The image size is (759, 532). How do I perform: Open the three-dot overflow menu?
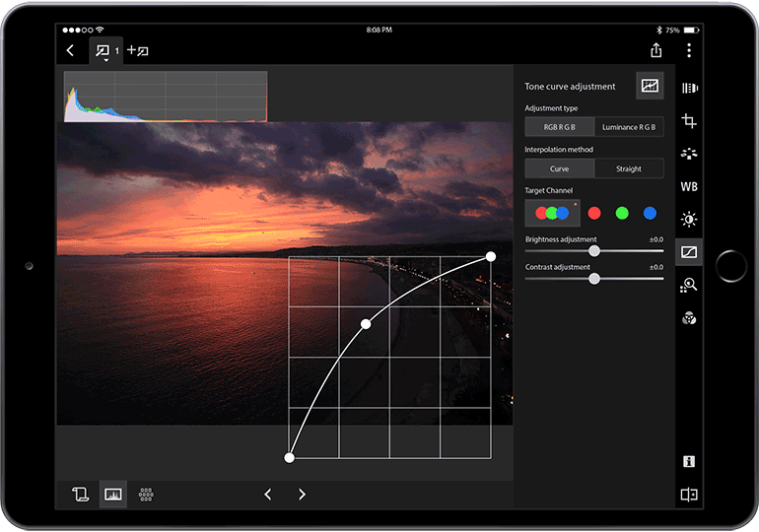(689, 50)
